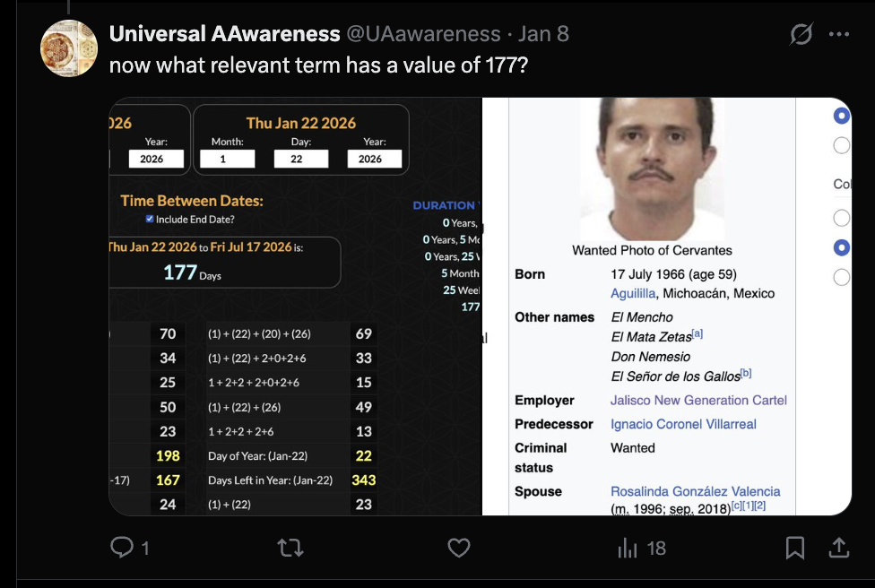This screenshot has height=588, width=875.
Task: Click the tweet text about value of 177
Action: point(318,65)
